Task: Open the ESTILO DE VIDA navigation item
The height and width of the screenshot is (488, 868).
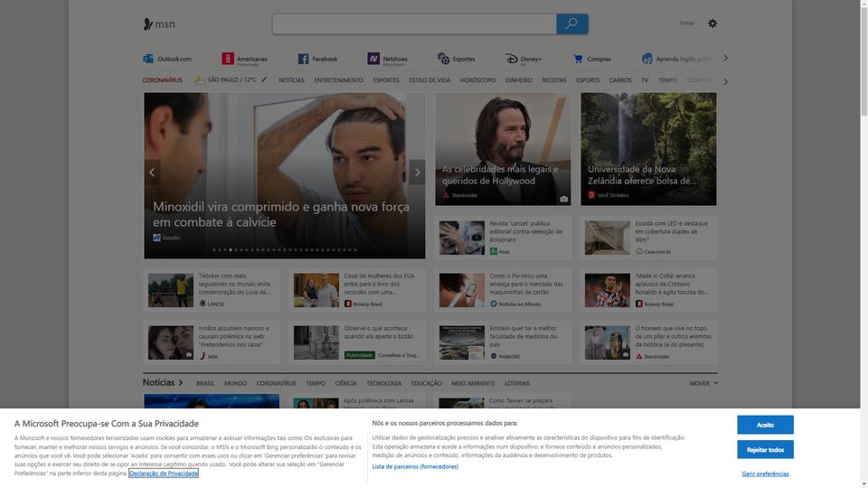Action: click(x=429, y=80)
